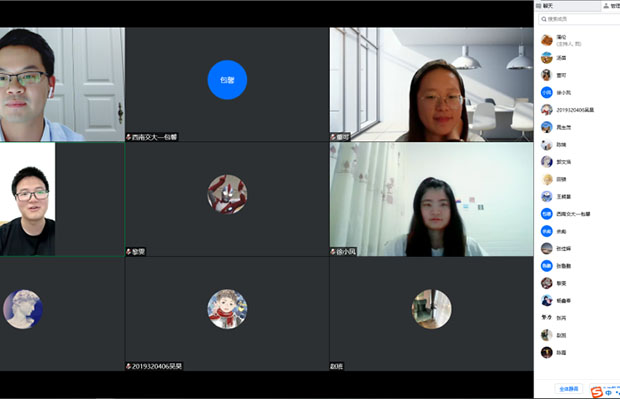Click the sculpture bust avatar in bottom-left tile

(x=22, y=309)
